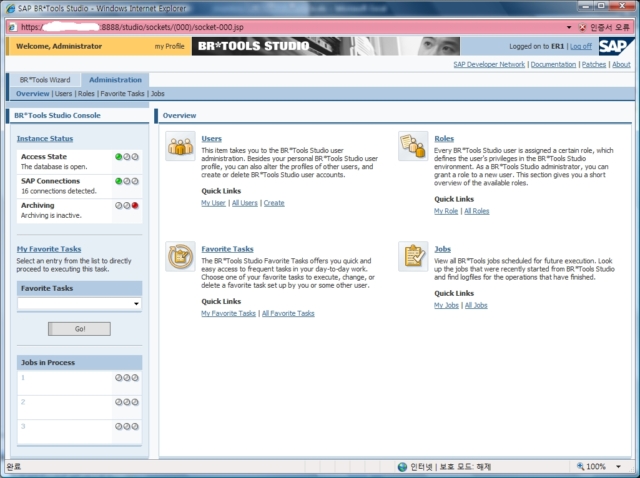Click My Favorite Tasks heading link
The height and width of the screenshot is (478, 640).
[x=49, y=249]
